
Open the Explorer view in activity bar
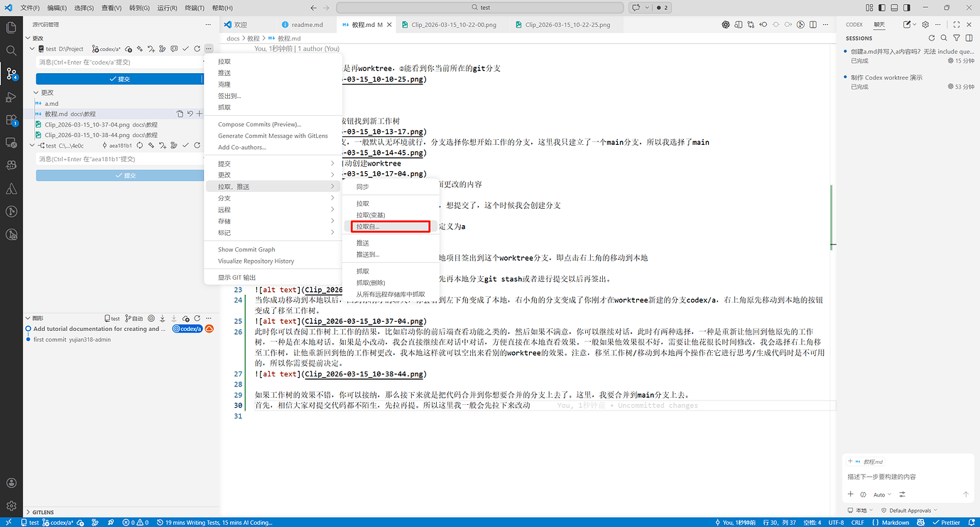coord(11,28)
